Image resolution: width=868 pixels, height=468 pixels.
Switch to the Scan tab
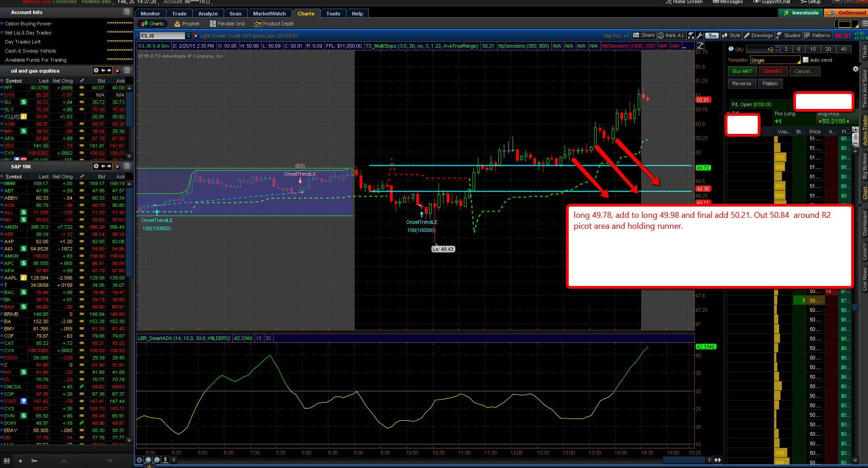click(x=235, y=14)
